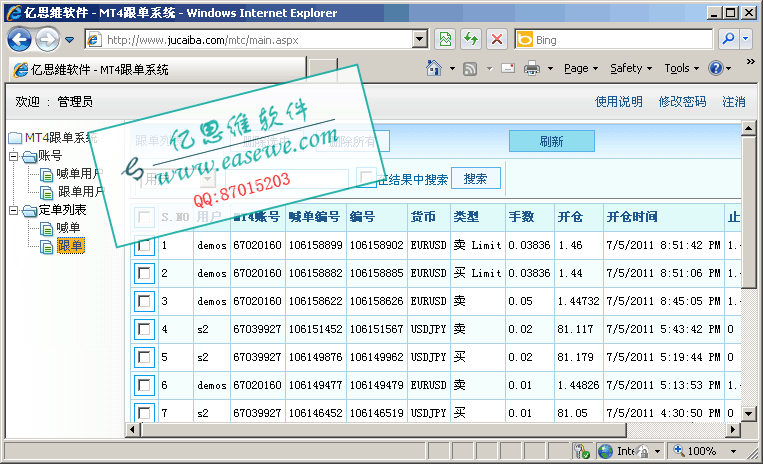Click the green Refresh page icon
763x464 pixels.
click(471, 39)
